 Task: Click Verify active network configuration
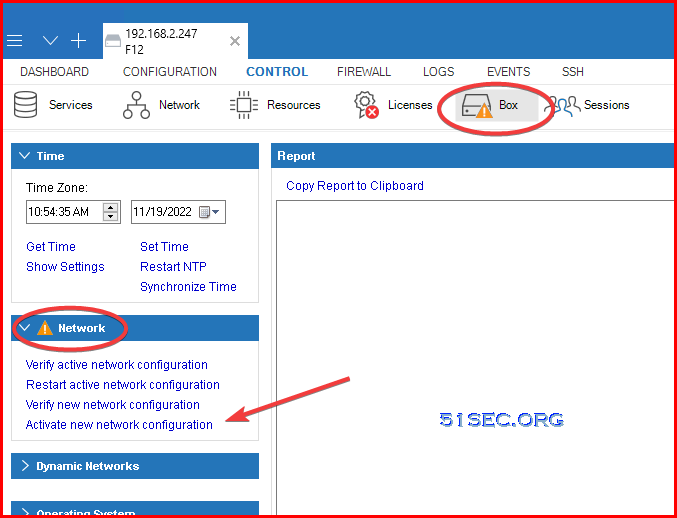click(117, 365)
